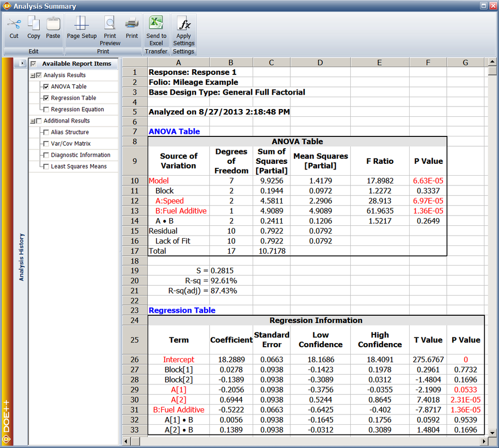This screenshot has height=448, width=499.
Task: Open the Analysis History side tab
Action: (x=21, y=257)
